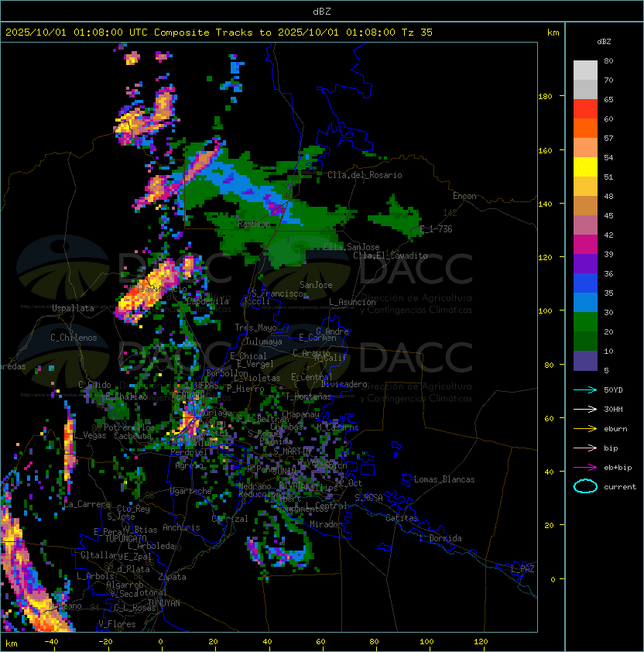Viewport: 644px width, 652px height.
Task: Pick the light gray 80 dBZ swatch
Action: tap(585, 70)
